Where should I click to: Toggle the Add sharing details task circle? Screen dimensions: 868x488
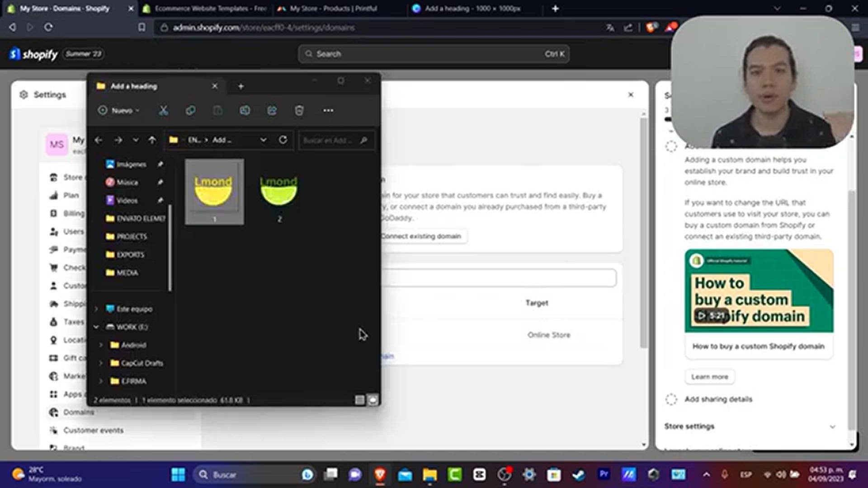pyautogui.click(x=671, y=399)
